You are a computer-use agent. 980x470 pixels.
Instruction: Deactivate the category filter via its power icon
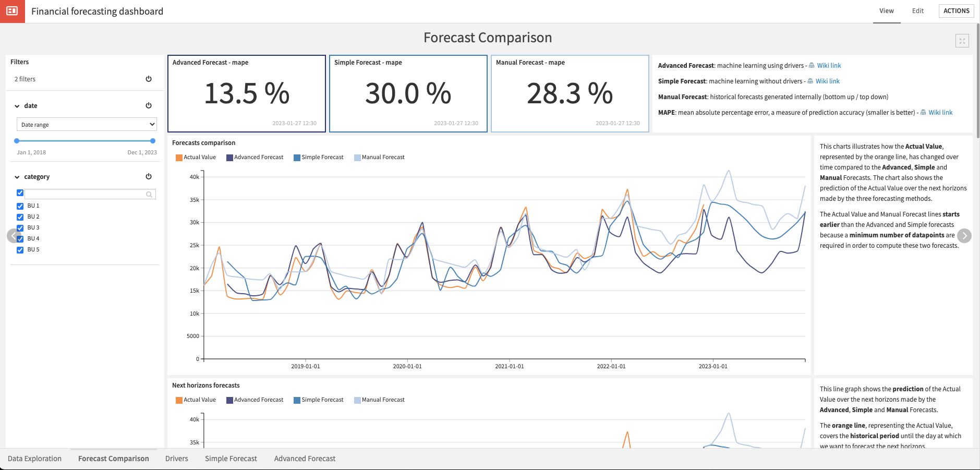[148, 176]
